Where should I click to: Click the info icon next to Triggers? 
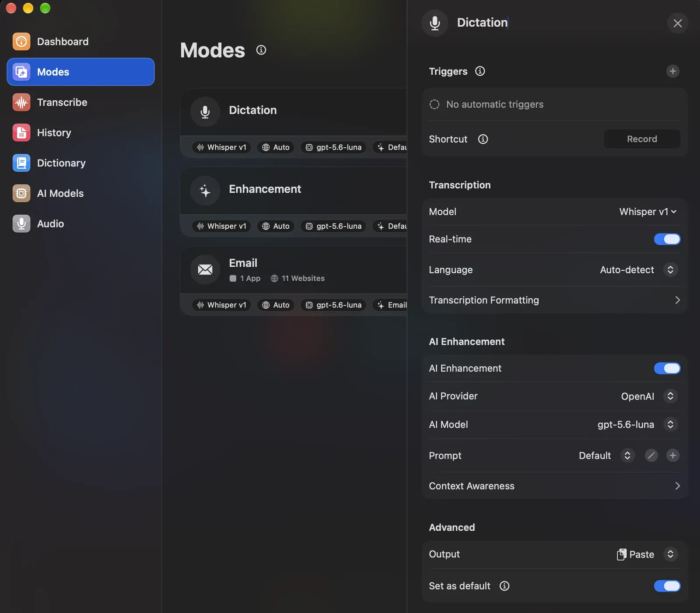(480, 71)
